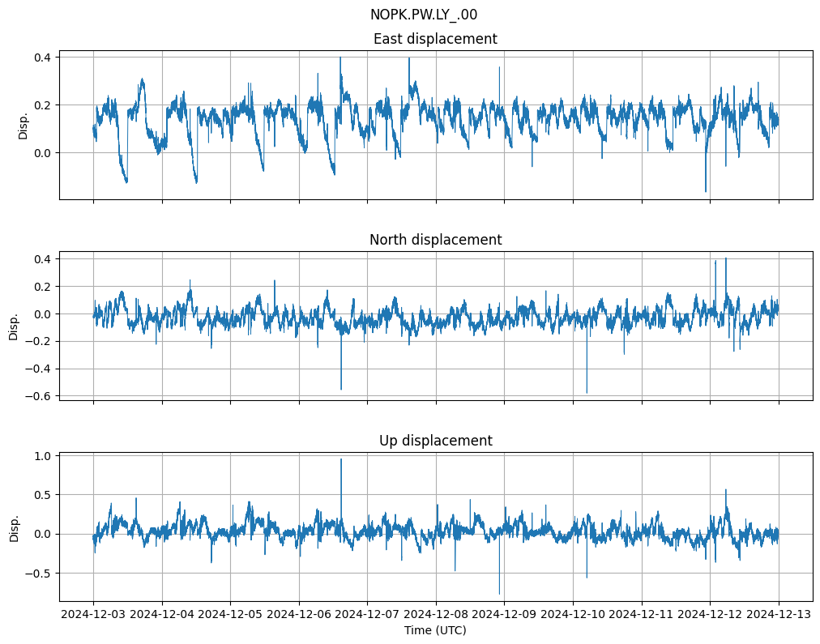Click the 2024-12-13 date tick label
Screen dimensions: 820x644
[x=779, y=615]
